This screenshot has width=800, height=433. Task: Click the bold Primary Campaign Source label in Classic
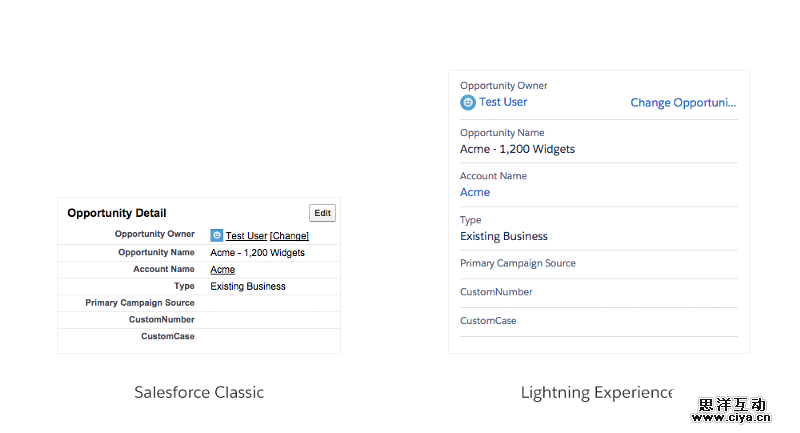[x=140, y=303]
